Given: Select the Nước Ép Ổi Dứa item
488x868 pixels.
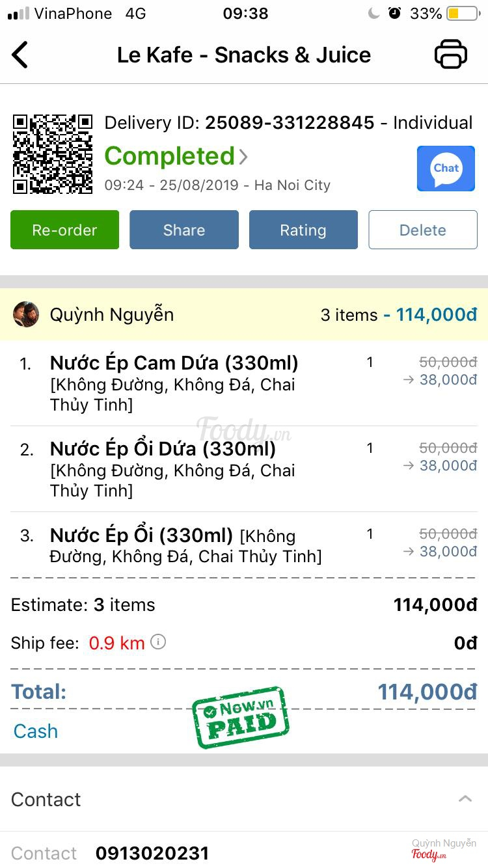Looking at the screenshot, I should pyautogui.click(x=163, y=449).
